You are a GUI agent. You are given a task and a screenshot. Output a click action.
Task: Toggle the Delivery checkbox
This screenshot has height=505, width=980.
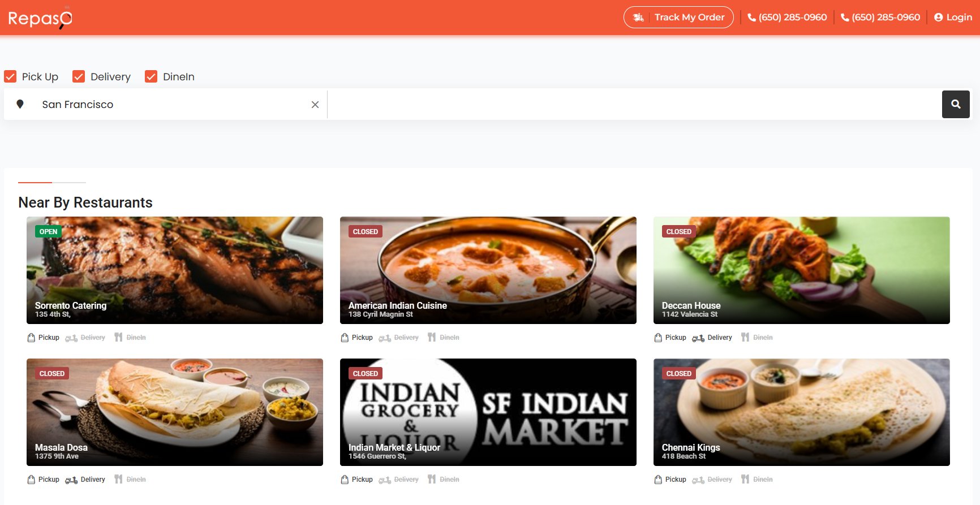79,76
